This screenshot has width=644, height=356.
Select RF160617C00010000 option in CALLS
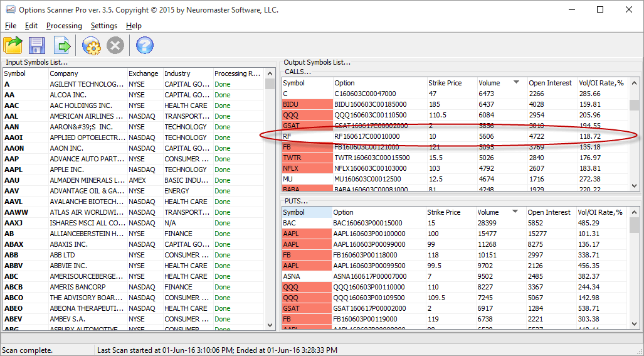pyautogui.click(x=367, y=136)
